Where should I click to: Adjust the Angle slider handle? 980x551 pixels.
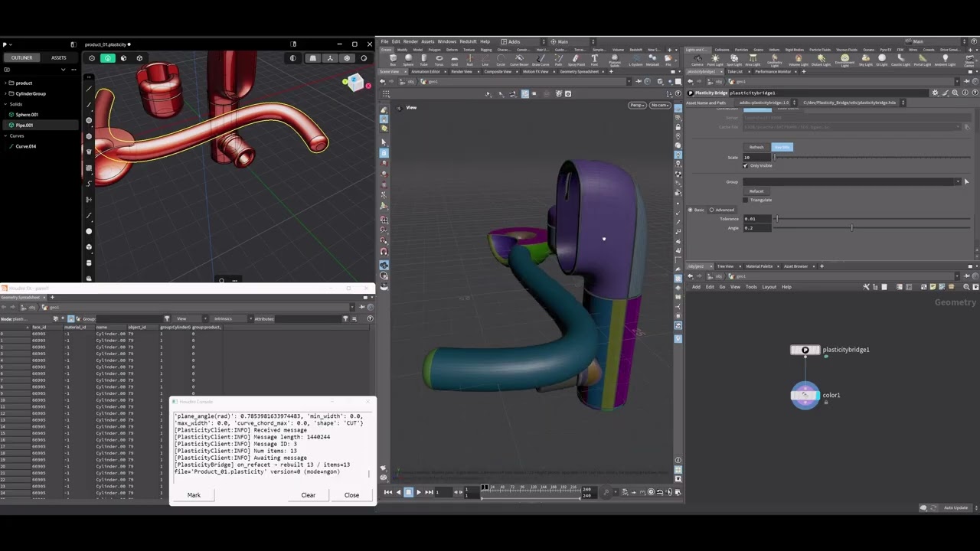click(x=851, y=227)
